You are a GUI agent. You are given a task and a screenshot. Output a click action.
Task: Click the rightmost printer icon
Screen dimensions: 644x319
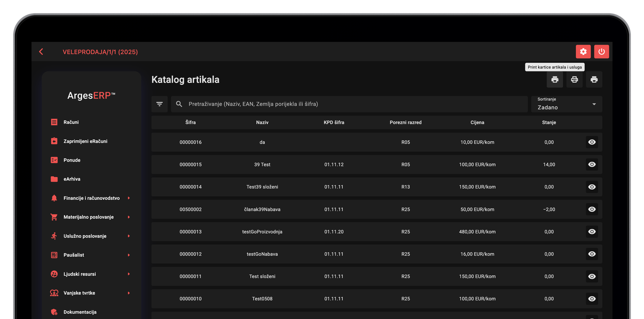tap(594, 80)
